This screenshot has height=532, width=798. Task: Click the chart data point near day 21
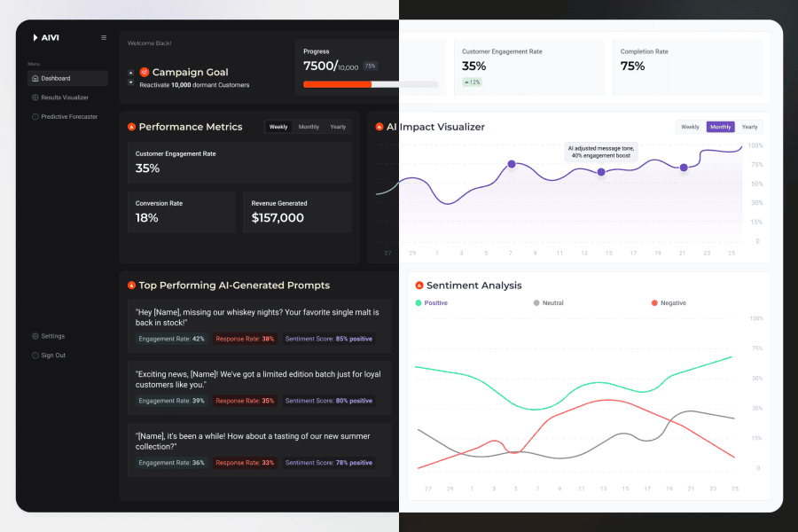click(x=684, y=167)
